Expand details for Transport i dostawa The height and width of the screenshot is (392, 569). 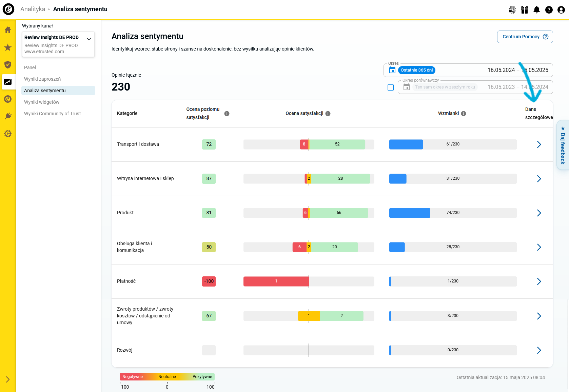tap(539, 144)
